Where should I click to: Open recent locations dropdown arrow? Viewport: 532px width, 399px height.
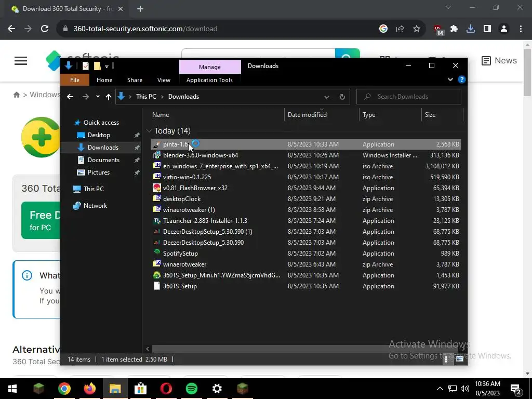(98, 97)
